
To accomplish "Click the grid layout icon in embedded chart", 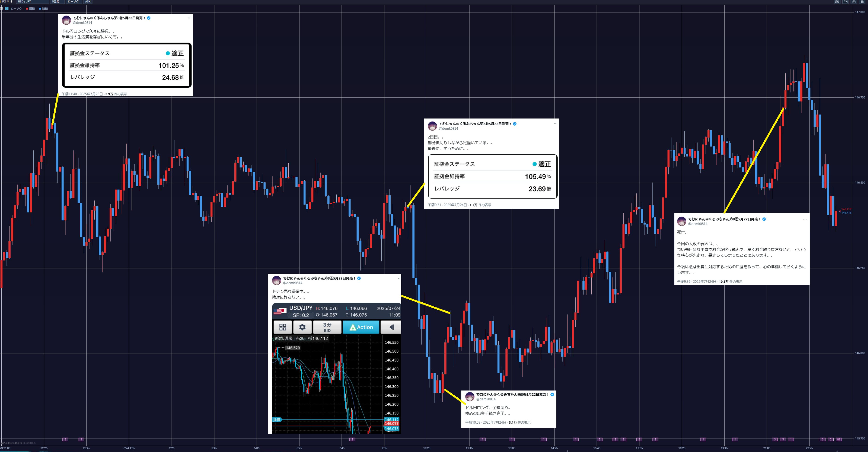I will [x=283, y=327].
